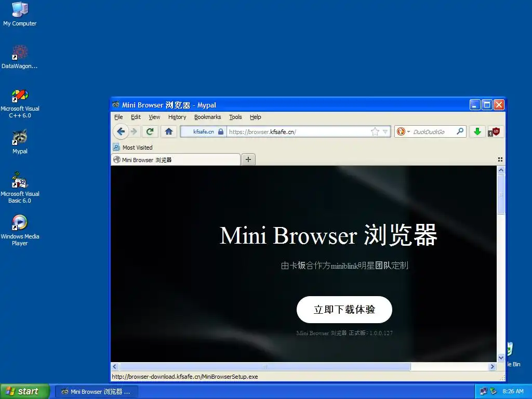The width and height of the screenshot is (532, 399).
Task: Click the horizontal scrollbar thumb
Action: pos(264,366)
